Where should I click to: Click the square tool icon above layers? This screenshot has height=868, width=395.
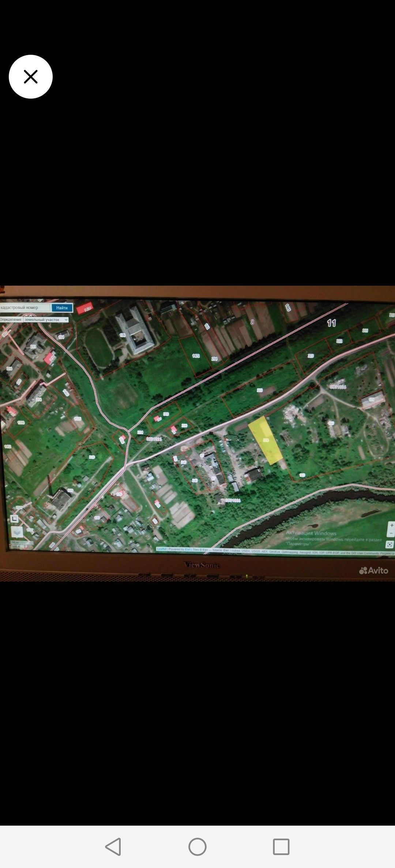14,518
